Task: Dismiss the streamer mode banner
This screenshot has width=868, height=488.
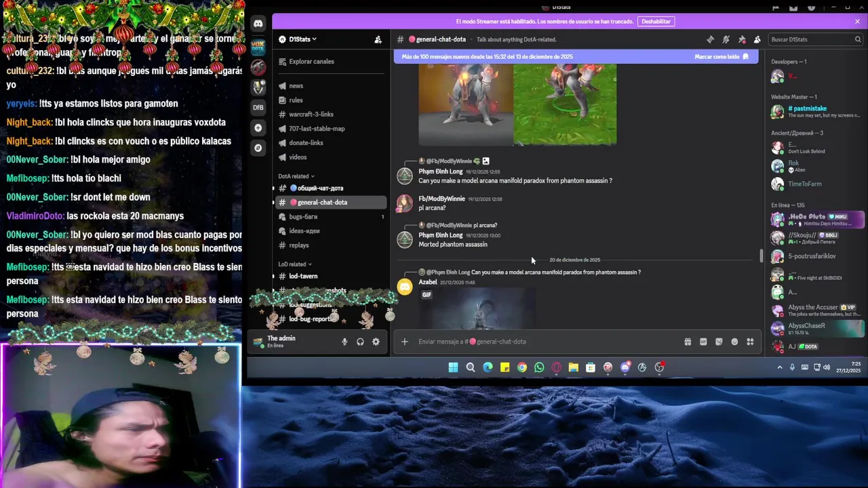Action: point(857,22)
